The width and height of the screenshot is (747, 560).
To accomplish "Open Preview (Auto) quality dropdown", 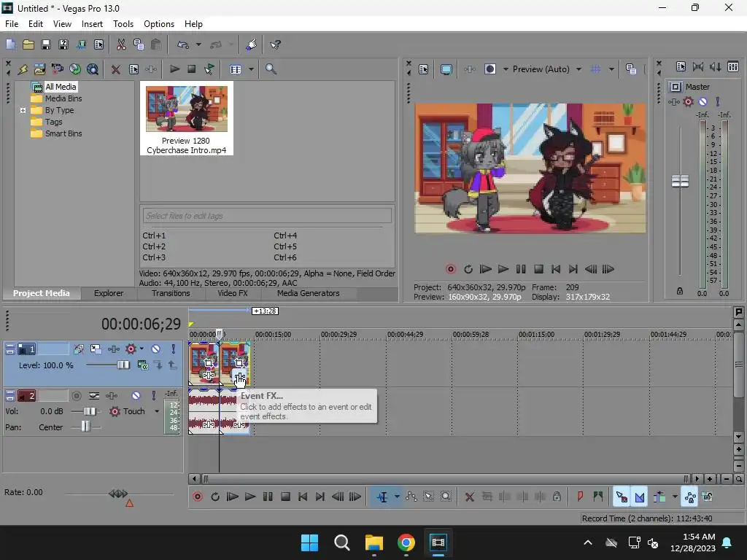I will pyautogui.click(x=578, y=69).
